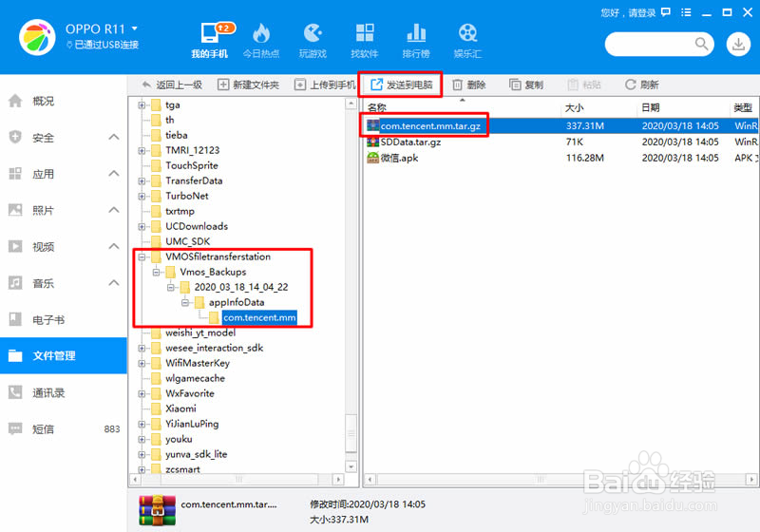The image size is (760, 532).
Task: Open 短信 messages in the sidebar
Action: tap(63, 428)
